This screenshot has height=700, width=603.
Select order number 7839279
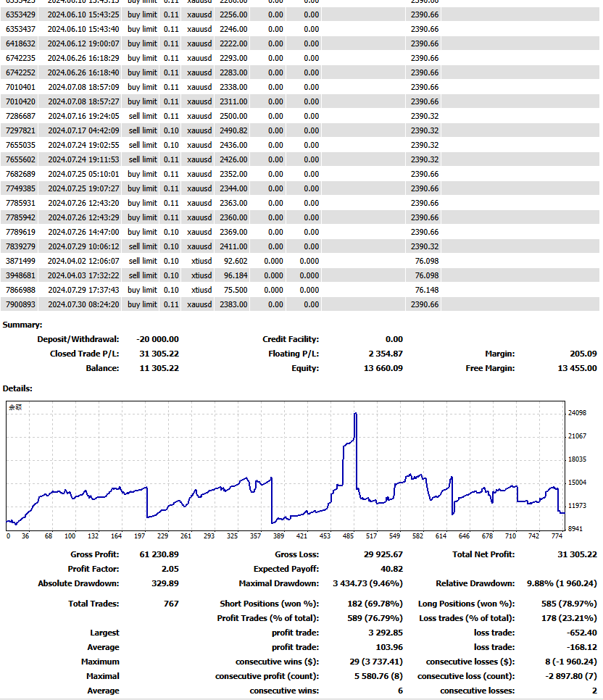tap(20, 246)
